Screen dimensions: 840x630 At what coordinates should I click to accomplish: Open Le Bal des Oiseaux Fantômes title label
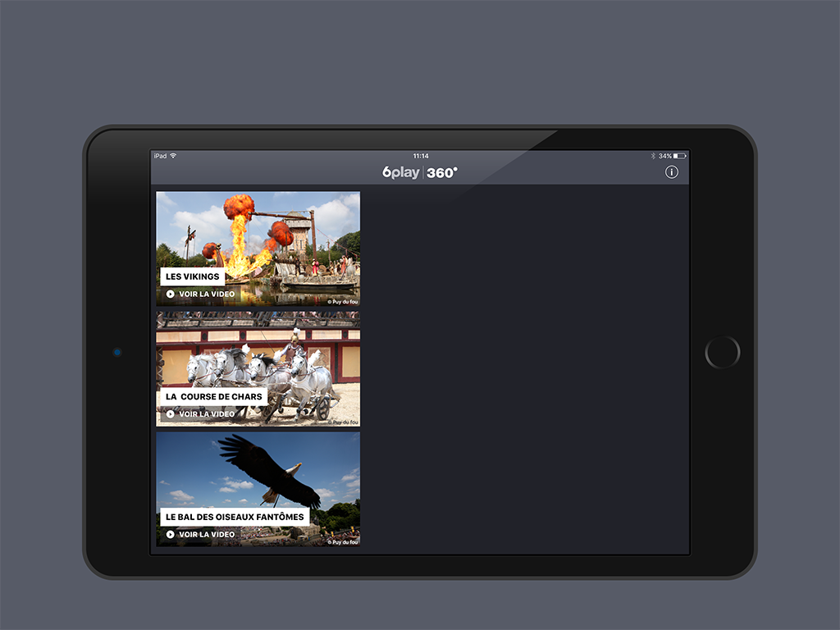[235, 517]
